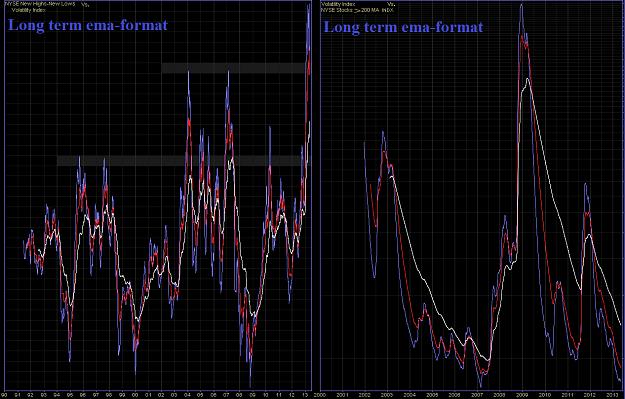
Task: Select the 'NYSE New Highs-New Lows' label
Action: click(39, 4)
